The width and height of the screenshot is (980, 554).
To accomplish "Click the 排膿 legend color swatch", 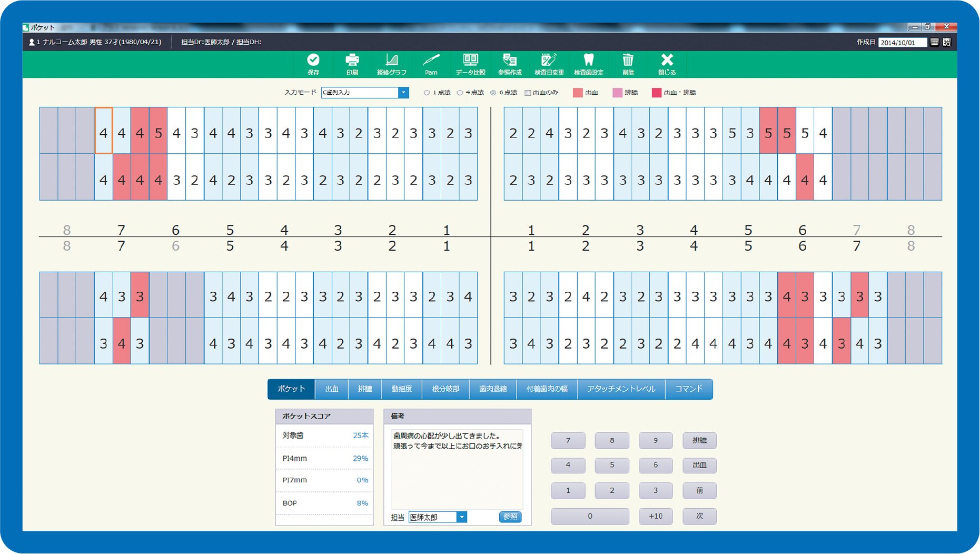I will coord(617,93).
